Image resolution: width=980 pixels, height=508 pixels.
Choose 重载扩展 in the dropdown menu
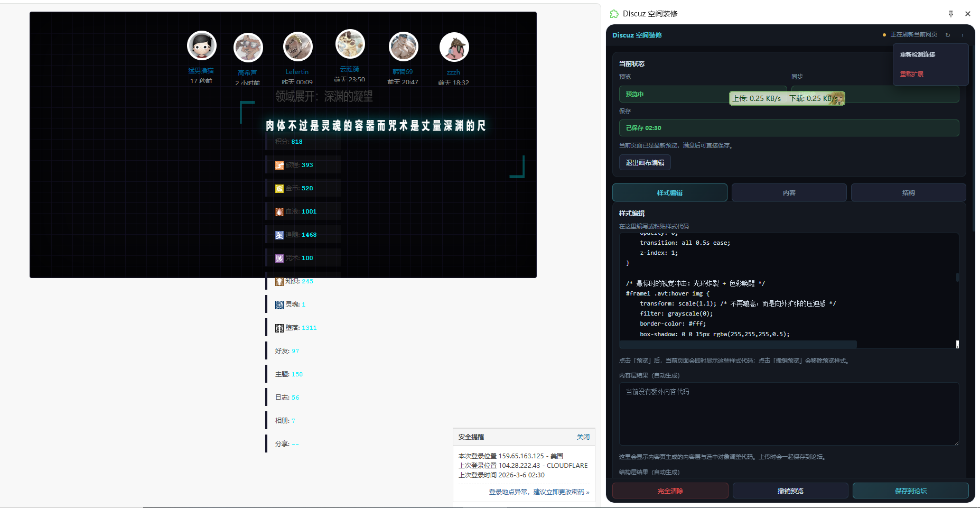911,74
